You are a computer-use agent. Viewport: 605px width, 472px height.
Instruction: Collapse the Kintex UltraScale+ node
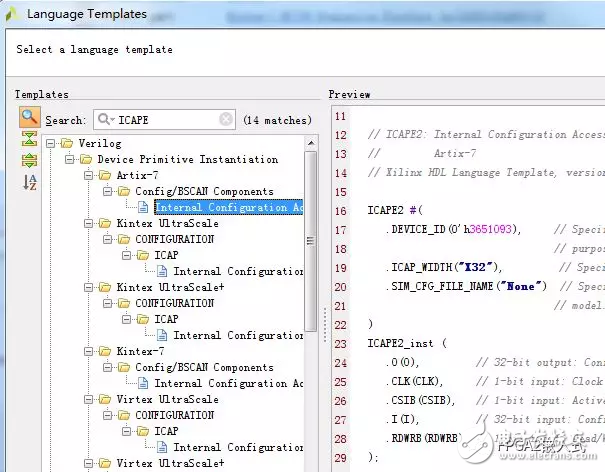click(89, 287)
